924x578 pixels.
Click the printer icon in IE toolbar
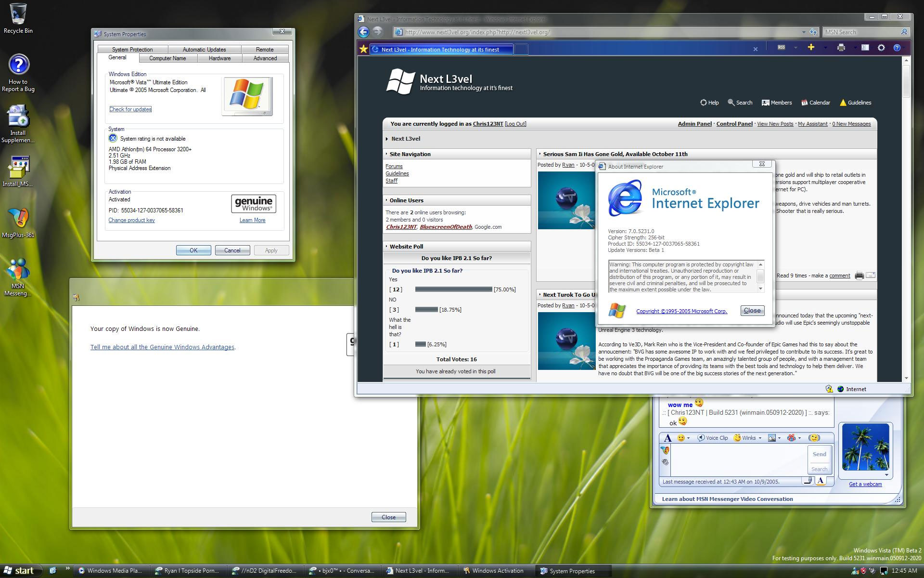click(841, 48)
